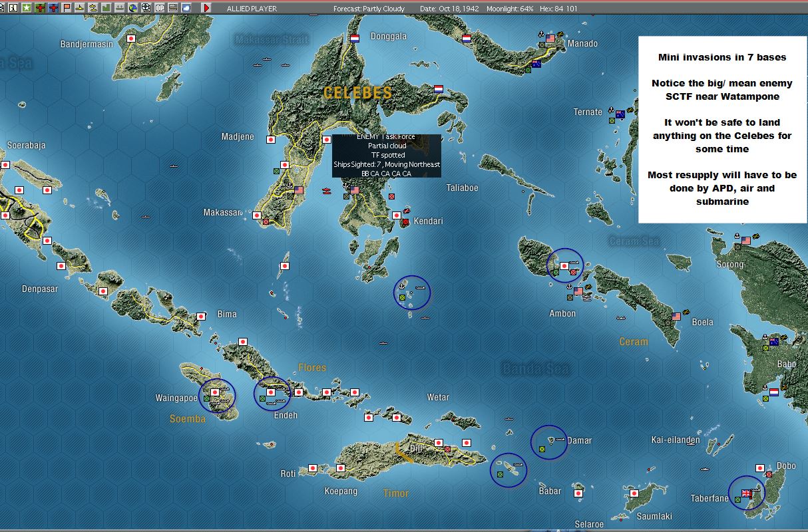
Task: Select the Japanese base flag at Dili
Action: pyautogui.click(x=439, y=442)
